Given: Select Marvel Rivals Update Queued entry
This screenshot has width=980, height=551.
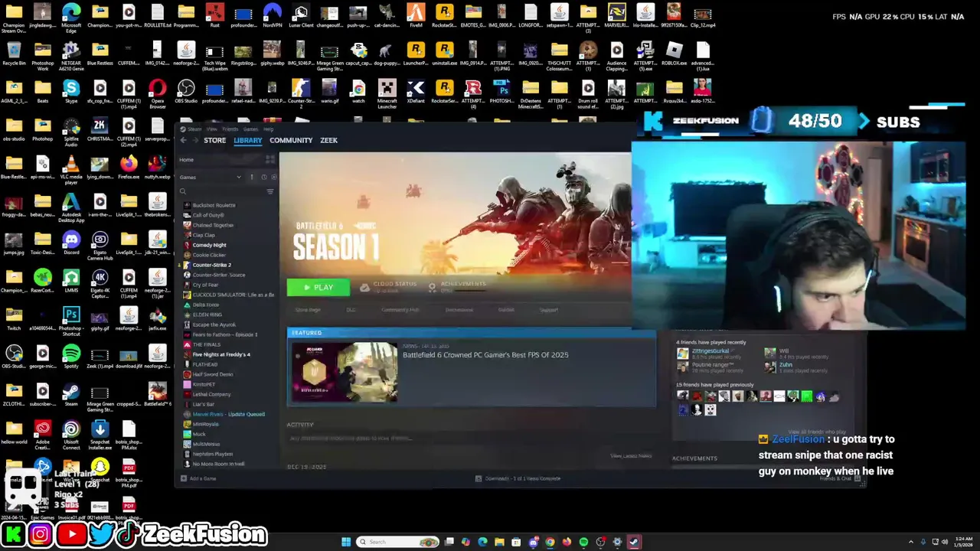Looking at the screenshot, I should [x=228, y=414].
